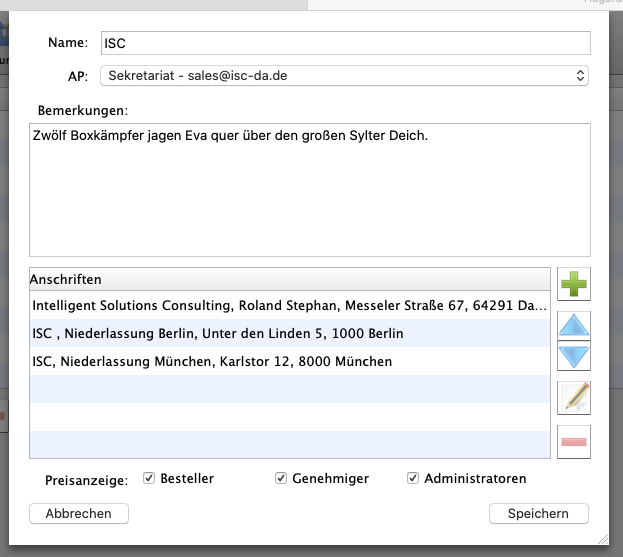Open the AP dropdown showing Sekretariat
This screenshot has width=623, height=557.
pyautogui.click(x=344, y=75)
